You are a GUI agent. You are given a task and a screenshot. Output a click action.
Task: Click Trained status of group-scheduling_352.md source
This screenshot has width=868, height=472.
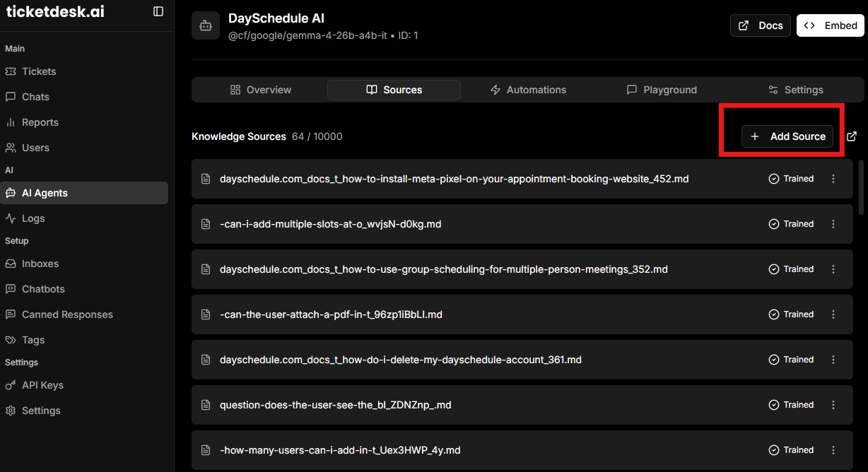click(791, 269)
